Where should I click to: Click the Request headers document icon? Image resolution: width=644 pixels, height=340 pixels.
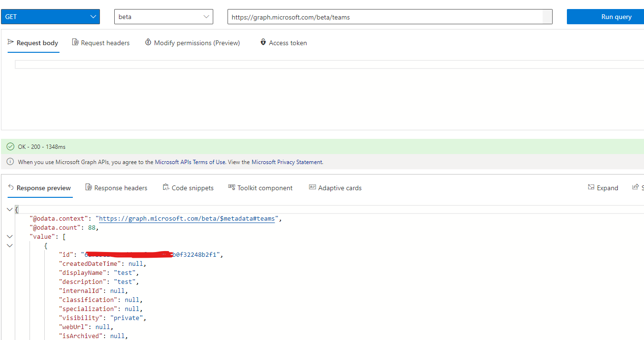75,42
